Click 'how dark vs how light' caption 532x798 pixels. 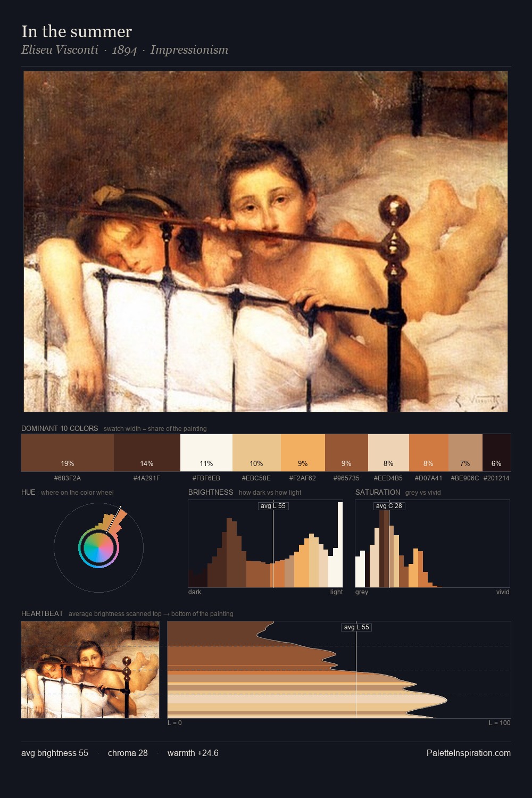(270, 493)
